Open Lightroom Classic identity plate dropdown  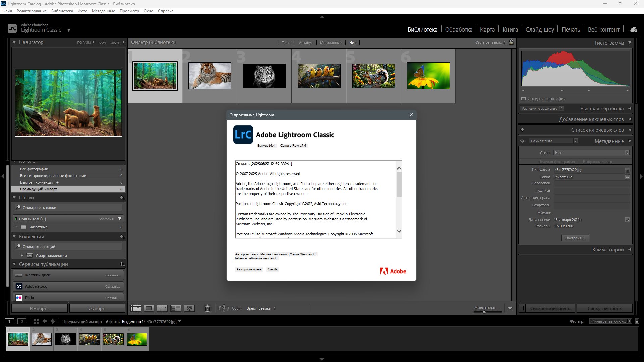tap(69, 30)
